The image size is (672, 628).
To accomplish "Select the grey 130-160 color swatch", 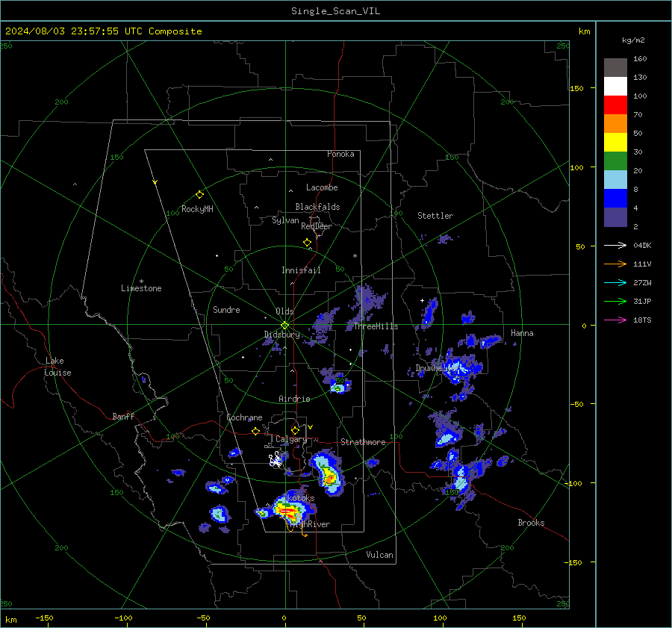I will pyautogui.click(x=615, y=68).
